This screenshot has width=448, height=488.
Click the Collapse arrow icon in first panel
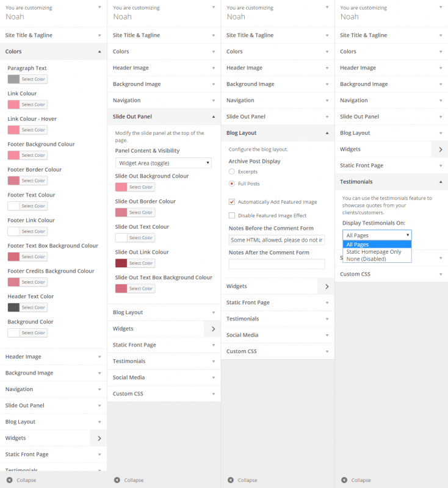10,480
